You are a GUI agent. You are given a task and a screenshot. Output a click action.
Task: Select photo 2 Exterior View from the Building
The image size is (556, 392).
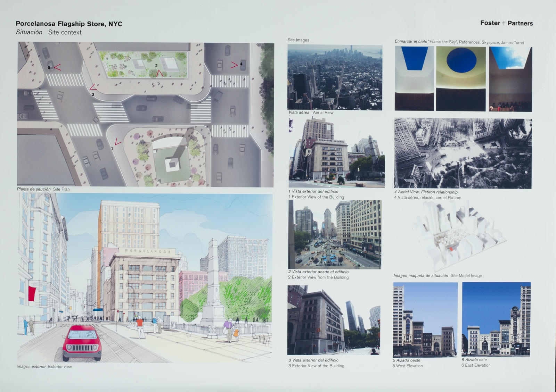click(335, 234)
